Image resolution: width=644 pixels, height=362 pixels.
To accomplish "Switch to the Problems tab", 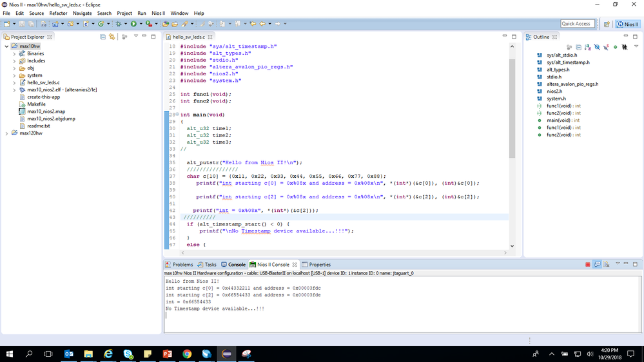I will tap(179, 265).
